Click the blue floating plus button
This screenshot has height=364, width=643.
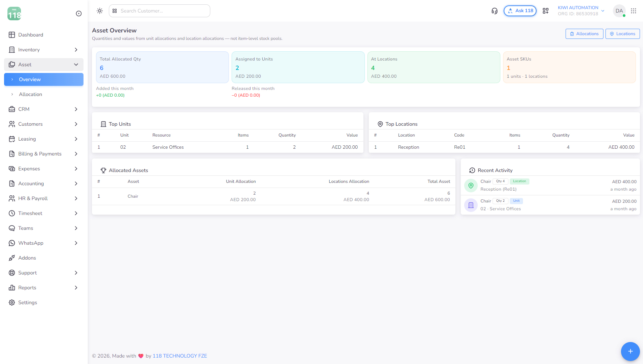pyautogui.click(x=630, y=351)
